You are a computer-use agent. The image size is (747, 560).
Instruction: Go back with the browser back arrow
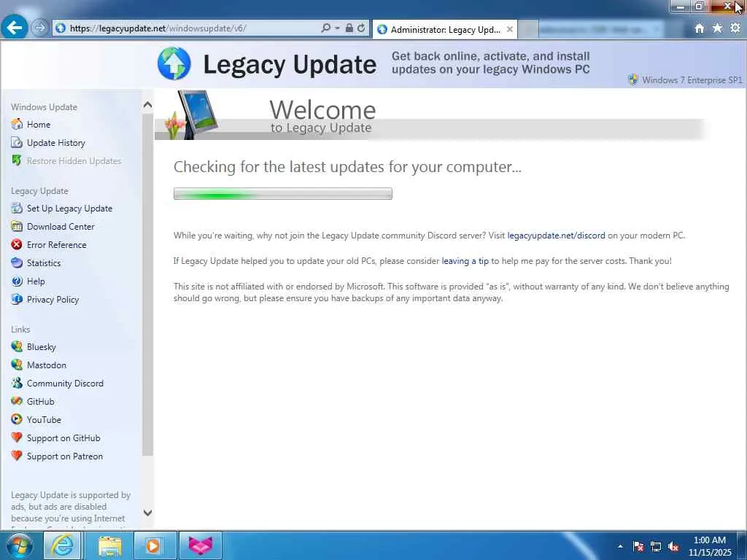(15, 28)
